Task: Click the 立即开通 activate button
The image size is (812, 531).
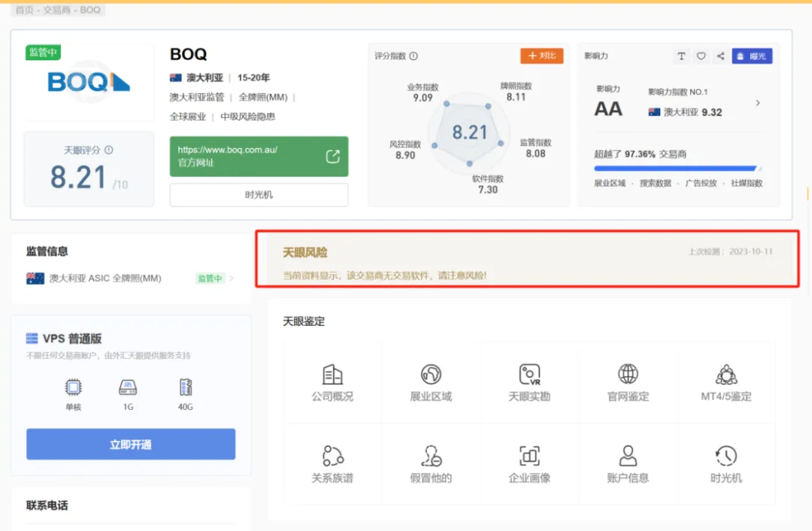Action: click(131, 444)
